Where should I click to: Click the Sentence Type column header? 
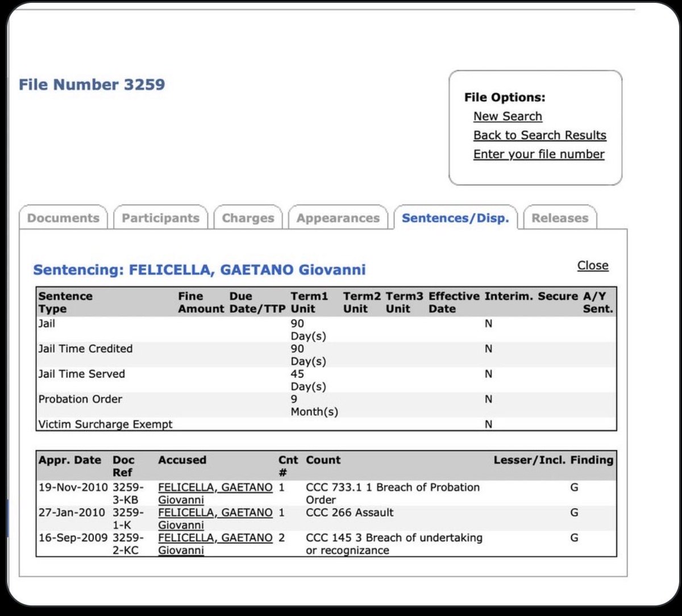65,302
